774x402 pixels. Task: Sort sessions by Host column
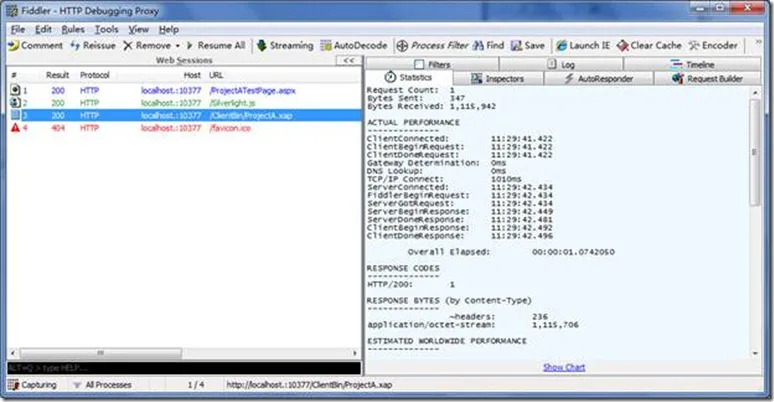(192, 75)
